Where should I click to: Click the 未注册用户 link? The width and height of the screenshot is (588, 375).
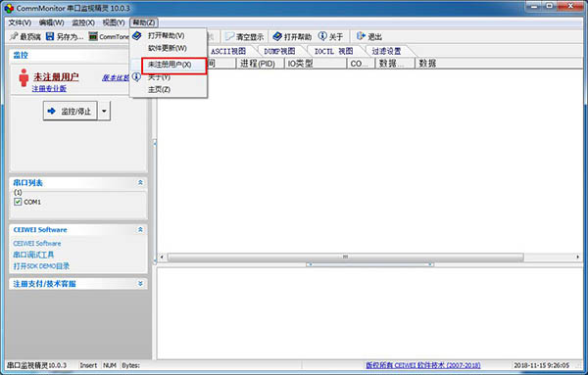tap(56, 76)
